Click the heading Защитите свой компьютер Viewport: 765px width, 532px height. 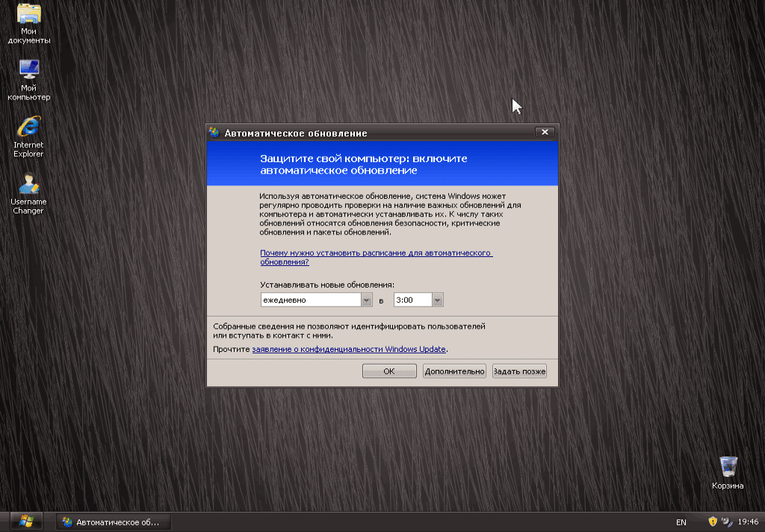tap(364, 164)
